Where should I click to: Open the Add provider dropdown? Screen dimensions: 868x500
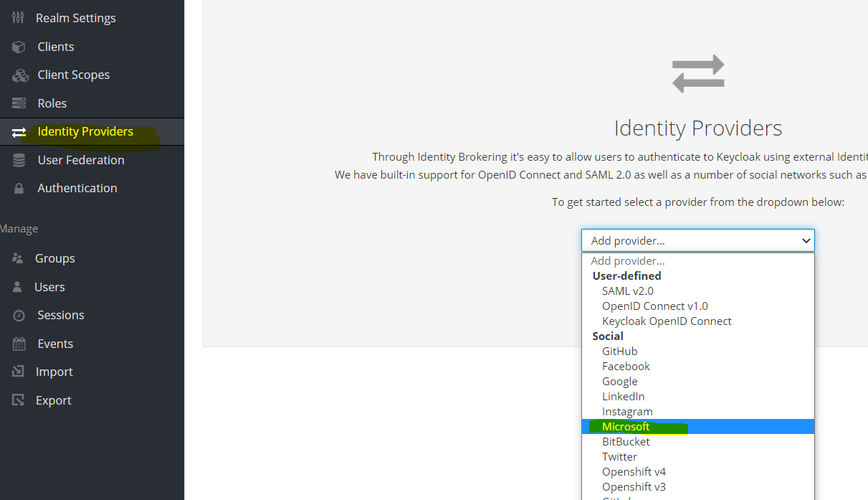coord(697,240)
